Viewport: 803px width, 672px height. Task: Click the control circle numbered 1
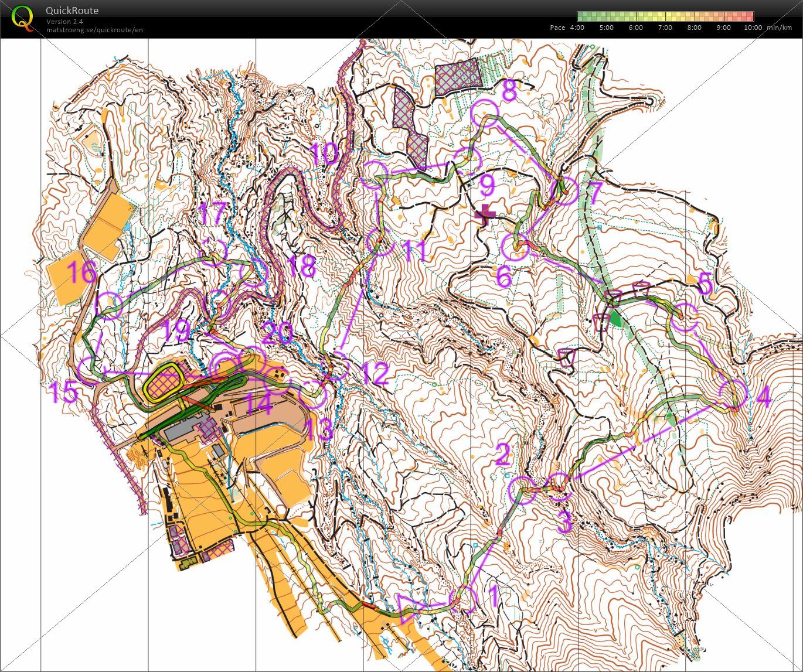[x=464, y=598]
